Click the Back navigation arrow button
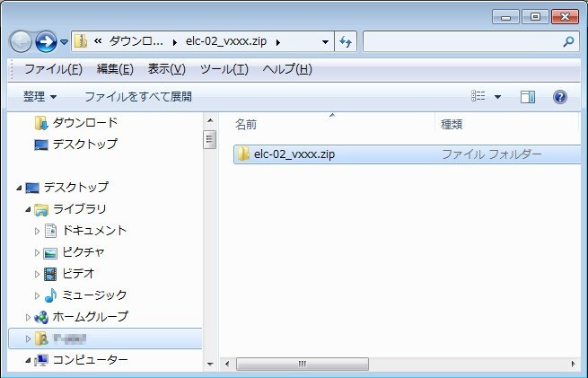 (21, 41)
